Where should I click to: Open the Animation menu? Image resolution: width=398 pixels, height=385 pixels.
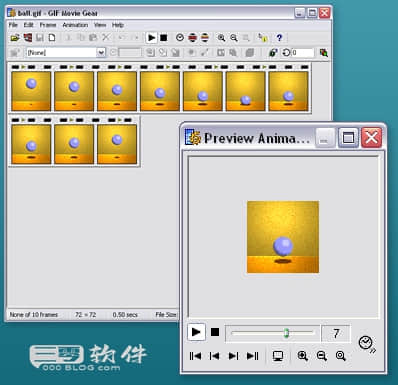click(75, 25)
